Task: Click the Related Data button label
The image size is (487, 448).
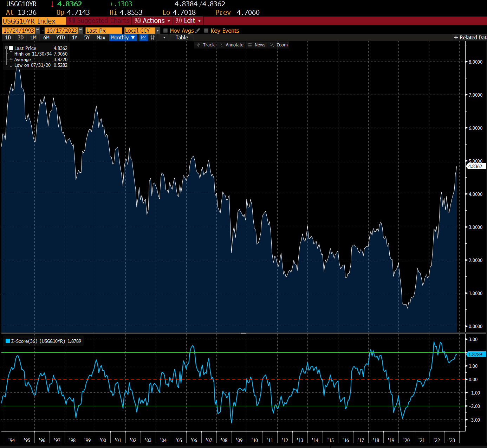Action: 473,38
